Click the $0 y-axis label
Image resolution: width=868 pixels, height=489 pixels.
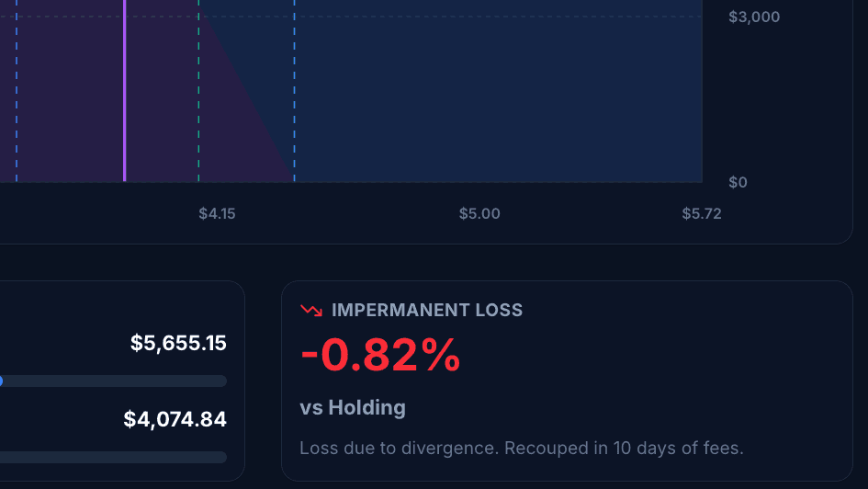(x=738, y=182)
